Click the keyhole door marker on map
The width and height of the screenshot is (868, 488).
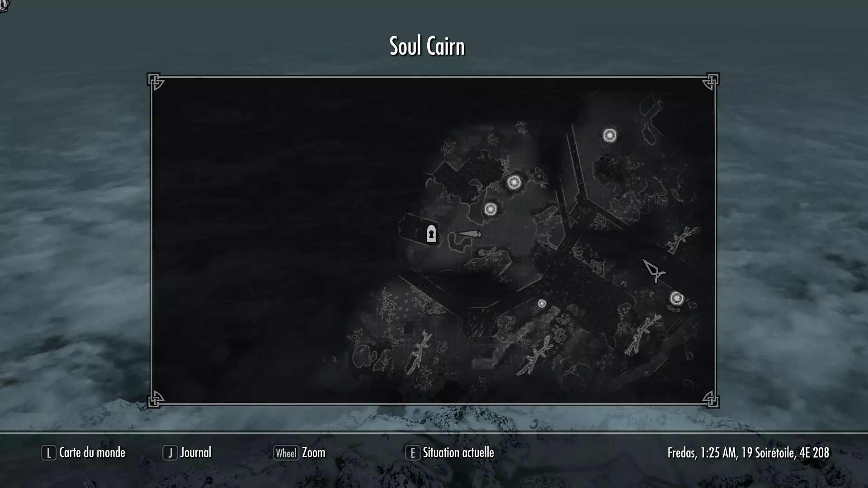[x=431, y=234]
